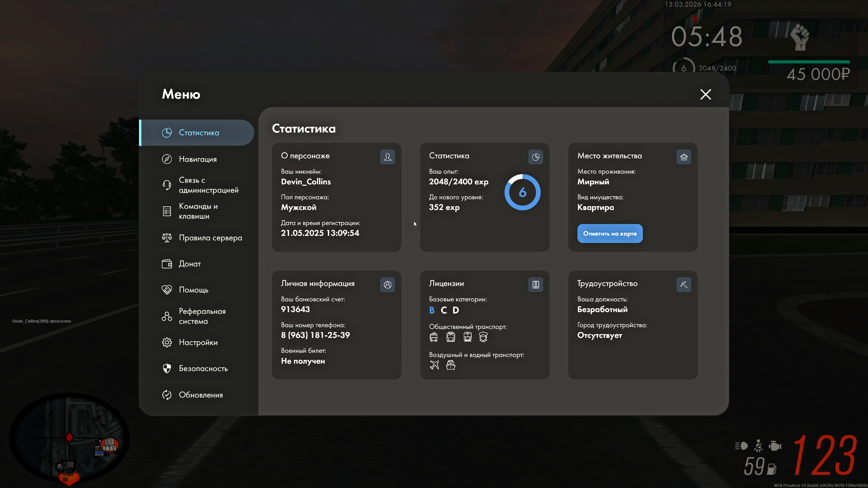Click the account icon in Личная информация card

click(387, 285)
